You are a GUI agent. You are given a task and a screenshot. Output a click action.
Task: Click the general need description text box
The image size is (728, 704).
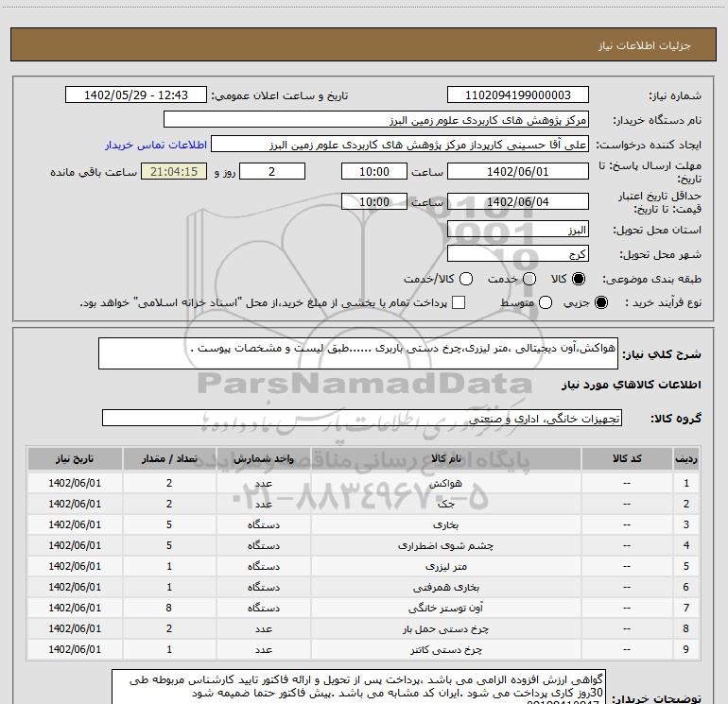coord(358,353)
